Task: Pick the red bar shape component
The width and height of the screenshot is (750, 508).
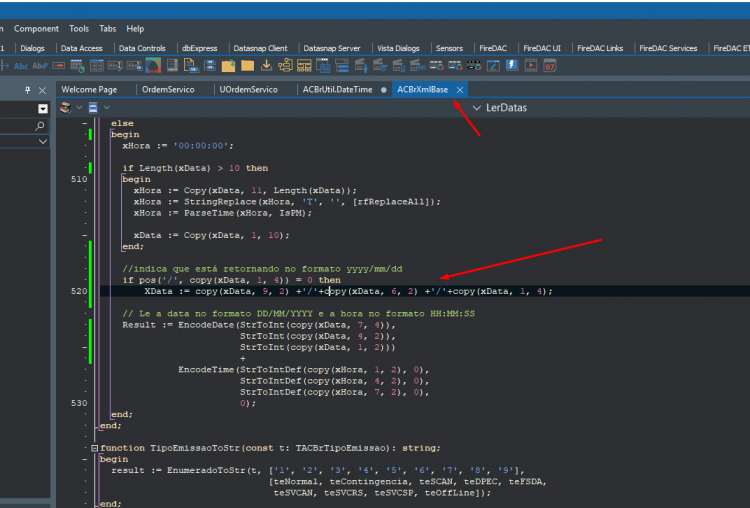Action: click(58, 66)
